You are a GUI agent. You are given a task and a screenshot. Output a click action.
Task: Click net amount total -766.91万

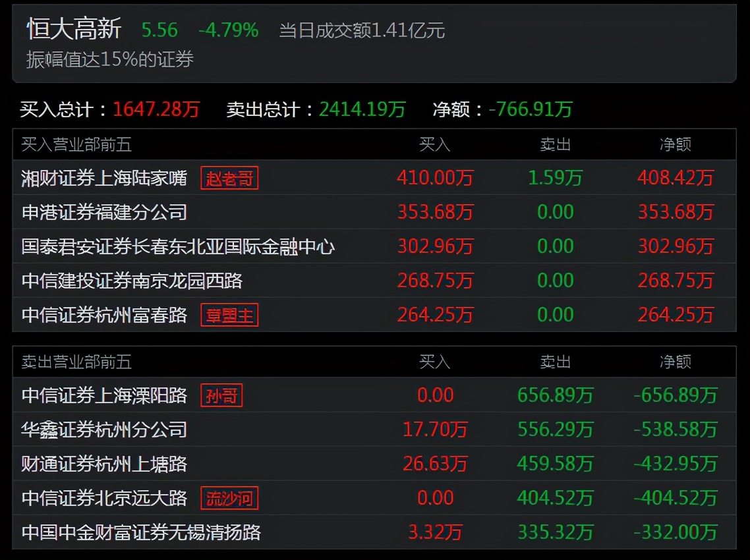(x=531, y=109)
